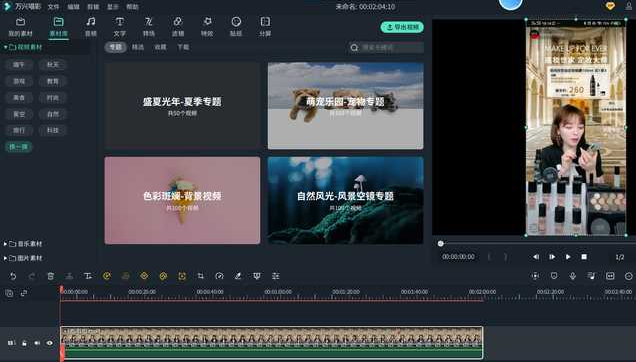Open the audio mixer icon
This screenshot has width=636, height=362.
591,276
